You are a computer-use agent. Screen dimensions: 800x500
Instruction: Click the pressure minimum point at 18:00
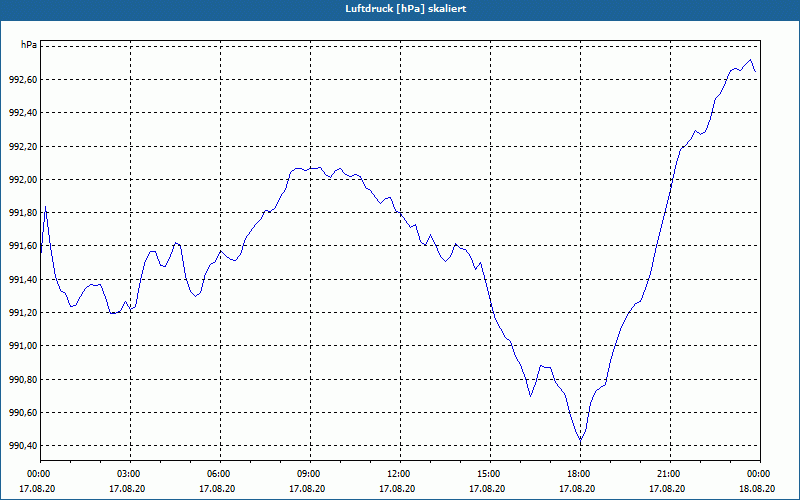pyautogui.click(x=581, y=440)
